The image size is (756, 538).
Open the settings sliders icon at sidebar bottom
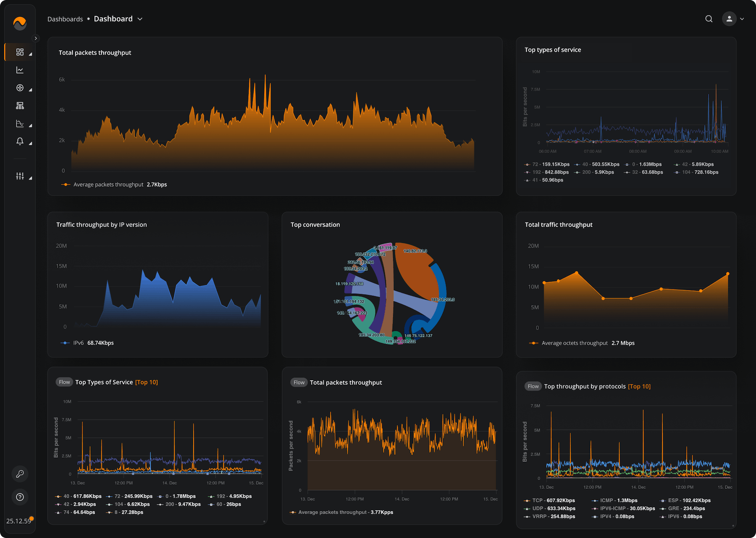[20, 177]
